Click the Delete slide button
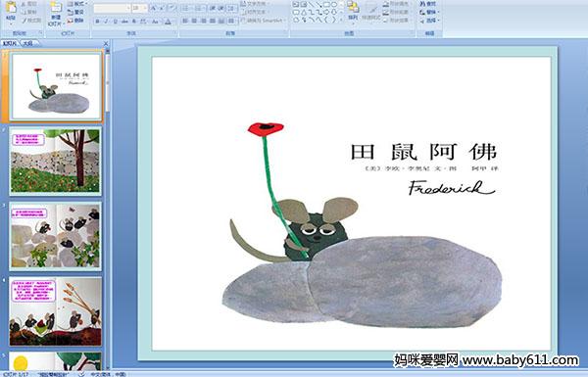Image resolution: width=588 pixels, height=377 pixels. pos(76,21)
